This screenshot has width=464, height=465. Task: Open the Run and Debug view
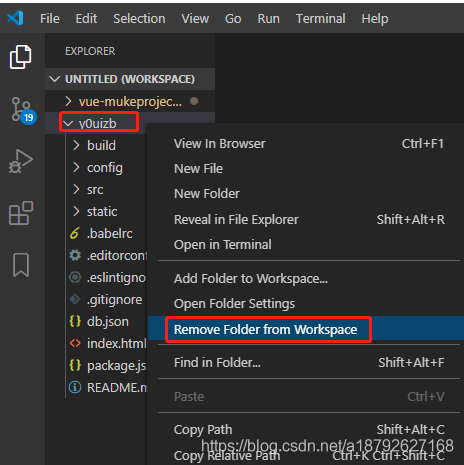click(x=21, y=161)
